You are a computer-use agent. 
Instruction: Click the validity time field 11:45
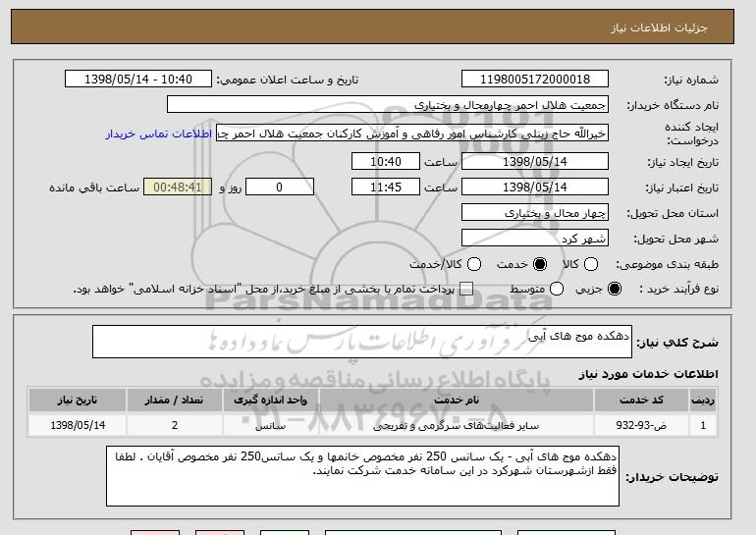[x=386, y=187]
